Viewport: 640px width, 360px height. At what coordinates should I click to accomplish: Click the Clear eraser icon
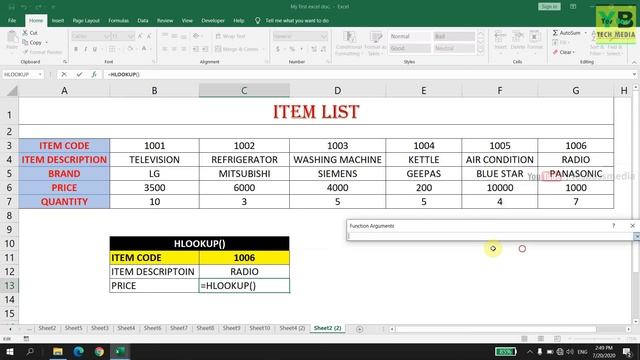[x=555, y=52]
